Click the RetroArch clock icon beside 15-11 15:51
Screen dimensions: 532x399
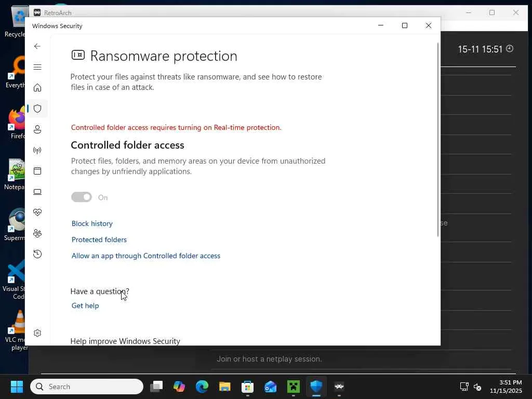510,49
